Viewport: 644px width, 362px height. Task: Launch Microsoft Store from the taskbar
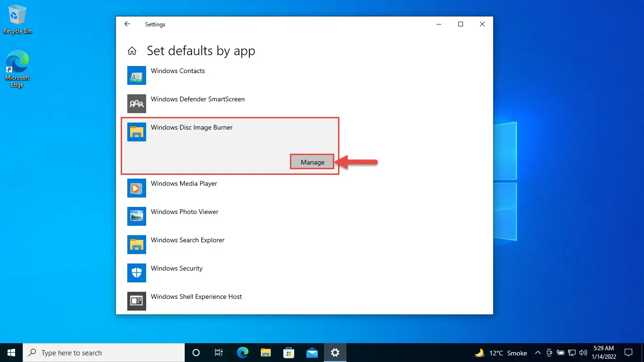pyautogui.click(x=289, y=353)
